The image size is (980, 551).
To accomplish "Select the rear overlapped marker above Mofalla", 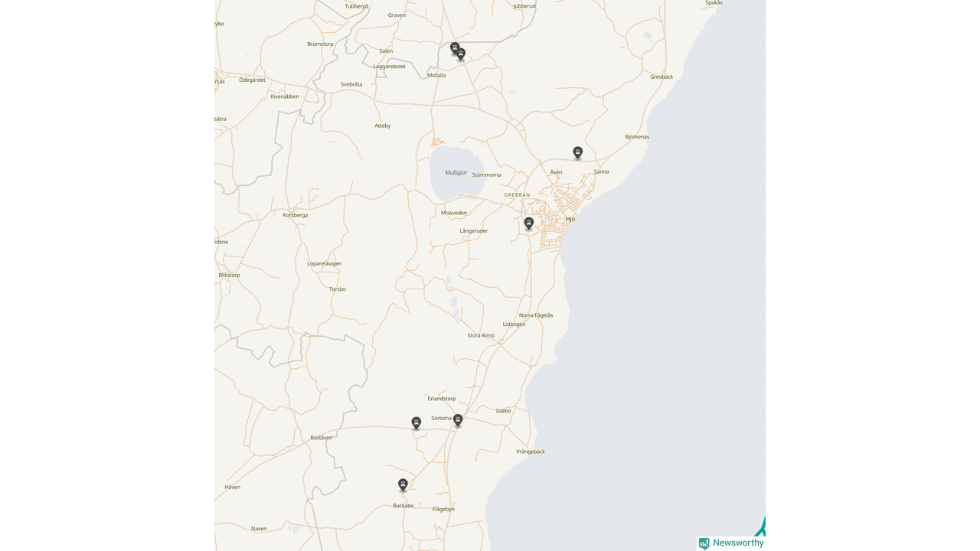I will point(453,47).
